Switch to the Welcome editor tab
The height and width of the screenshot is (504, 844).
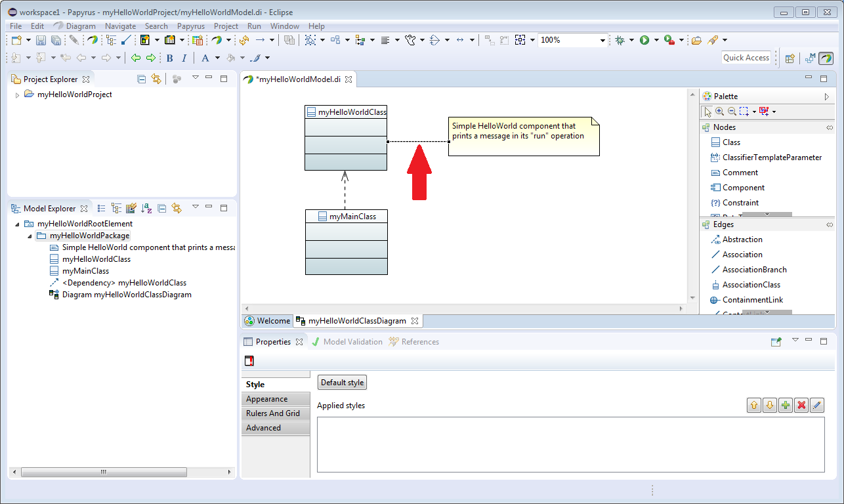click(267, 321)
